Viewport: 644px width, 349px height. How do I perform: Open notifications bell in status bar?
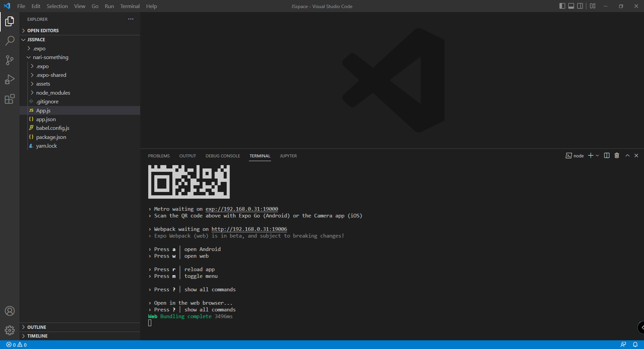click(635, 345)
